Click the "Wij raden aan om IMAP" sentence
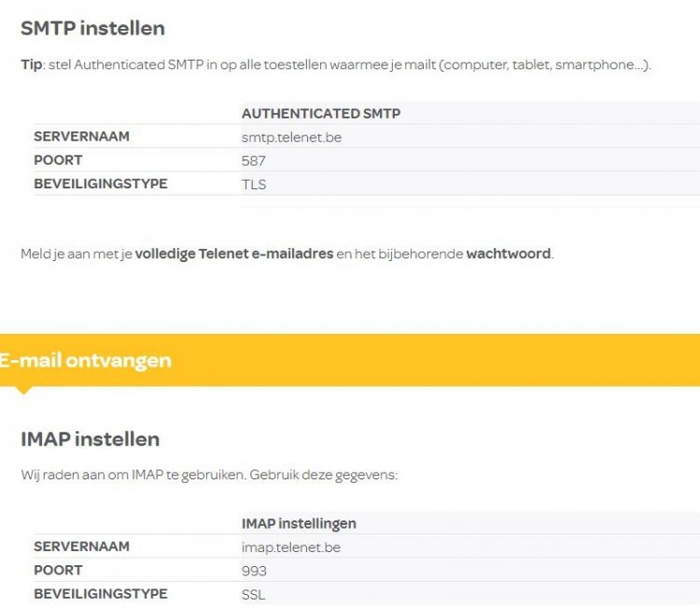 pos(209,475)
